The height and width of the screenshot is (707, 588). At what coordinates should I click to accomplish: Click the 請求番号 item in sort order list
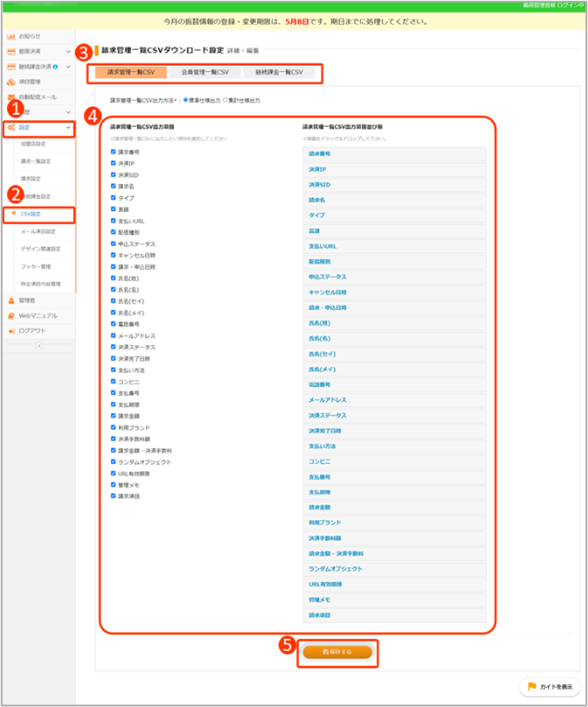click(x=394, y=154)
